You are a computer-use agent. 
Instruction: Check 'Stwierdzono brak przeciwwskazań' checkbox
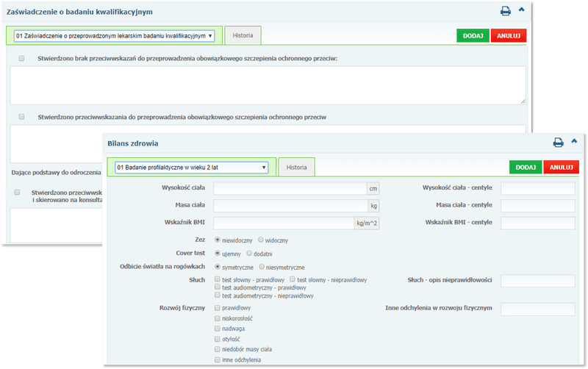[21, 58]
